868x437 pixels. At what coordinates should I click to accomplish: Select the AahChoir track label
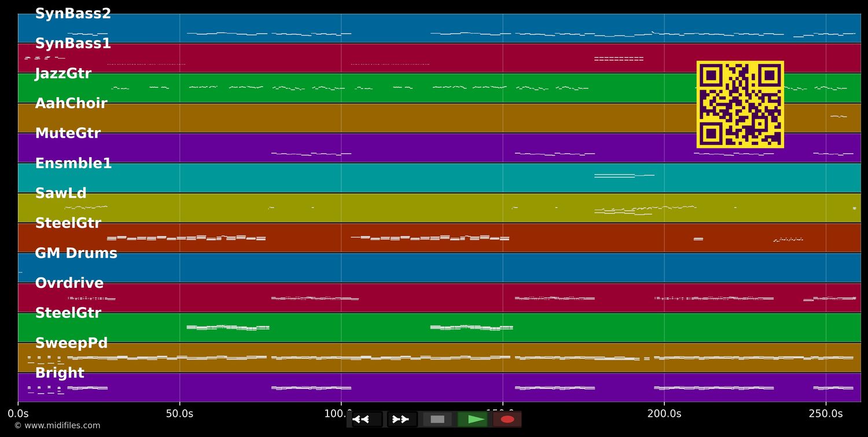(71, 104)
